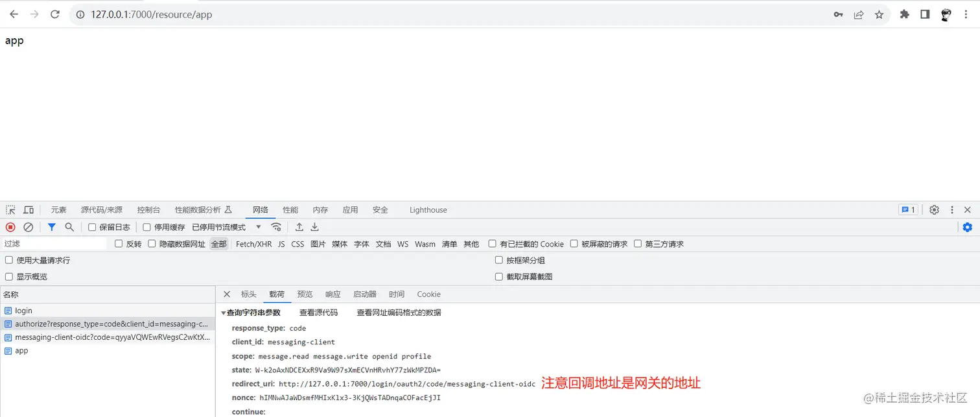
Task: Switch to the 控制台 panel
Action: tap(148, 209)
